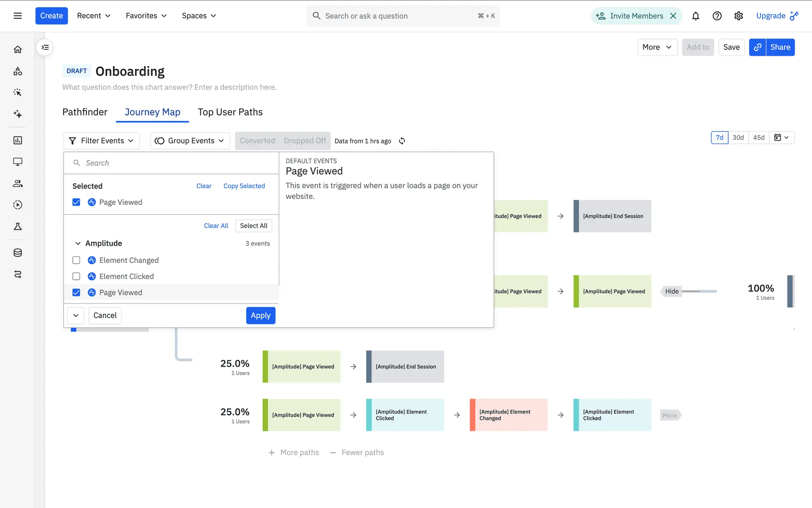Collapse the Amplitude events group

(78, 243)
